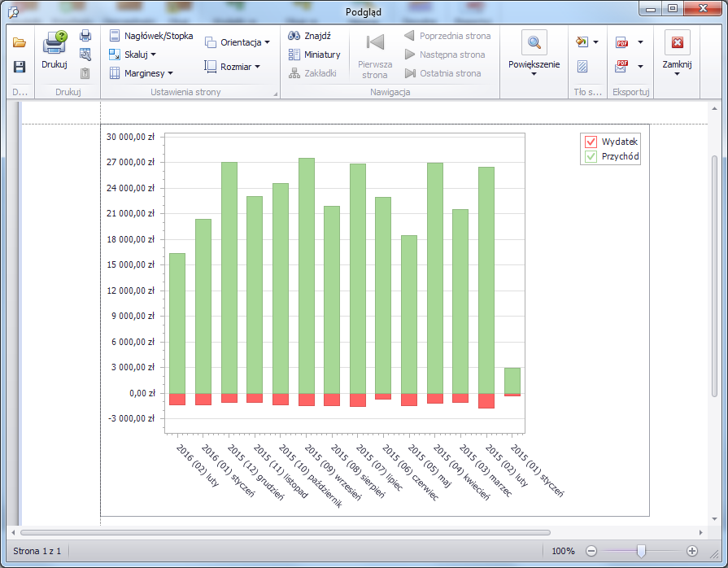Viewport: 728px width, 568px height.
Task: Click the export to PDF icon
Action: coord(622,42)
